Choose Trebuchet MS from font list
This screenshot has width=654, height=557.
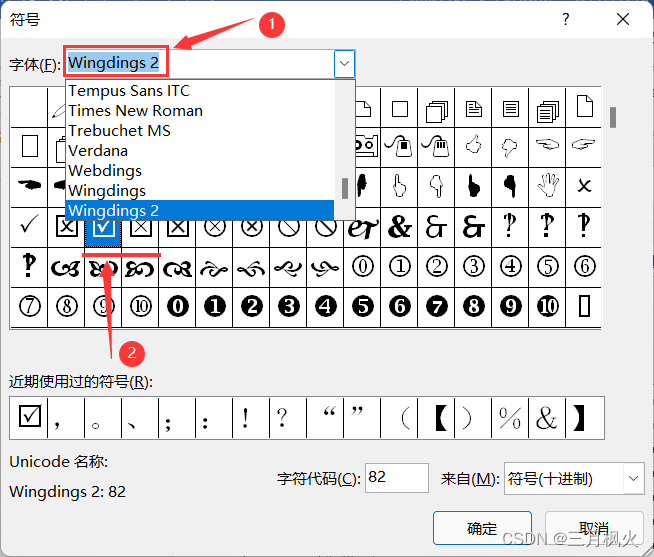pyautogui.click(x=200, y=131)
